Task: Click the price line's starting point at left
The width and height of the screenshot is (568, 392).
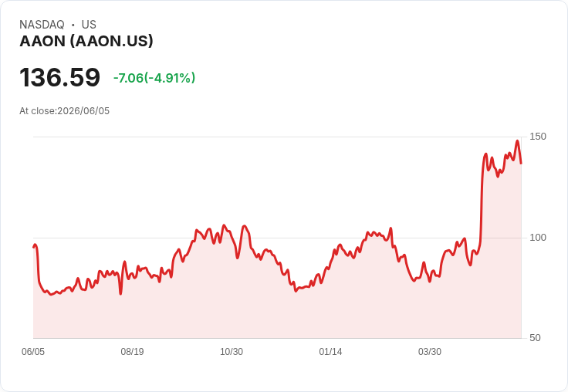Action: click(34, 247)
